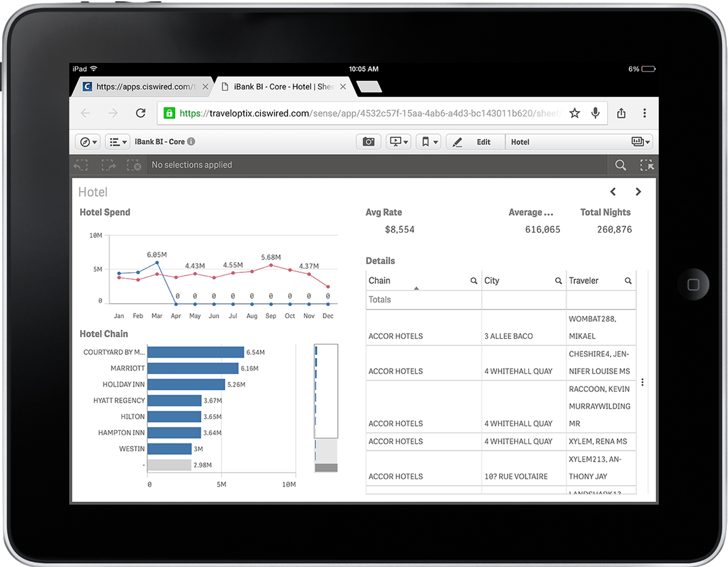Viewport: 728px width, 567px height.
Task: Select the HOLIDAY INN bar
Action: pyautogui.click(x=186, y=384)
